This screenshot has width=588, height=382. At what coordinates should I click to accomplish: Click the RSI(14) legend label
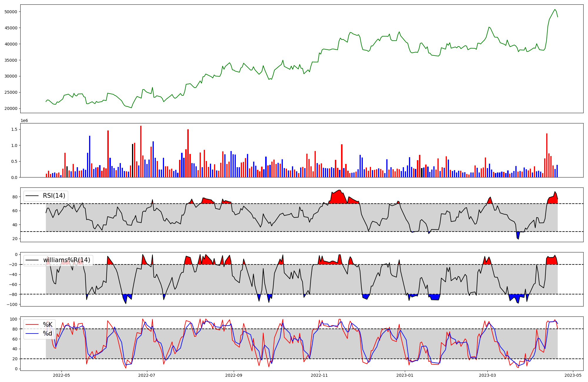point(54,196)
